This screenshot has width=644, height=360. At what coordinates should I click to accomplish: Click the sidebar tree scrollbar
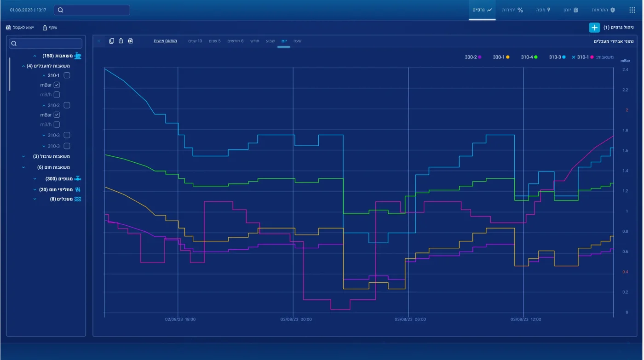[x=9, y=74]
